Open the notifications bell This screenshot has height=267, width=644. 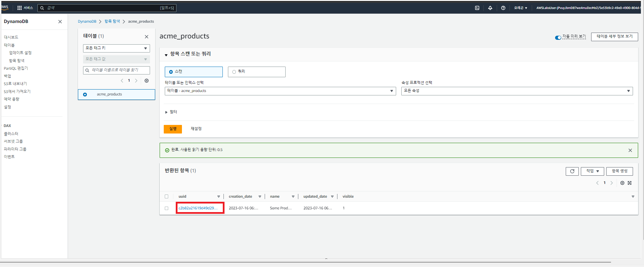[x=490, y=8]
